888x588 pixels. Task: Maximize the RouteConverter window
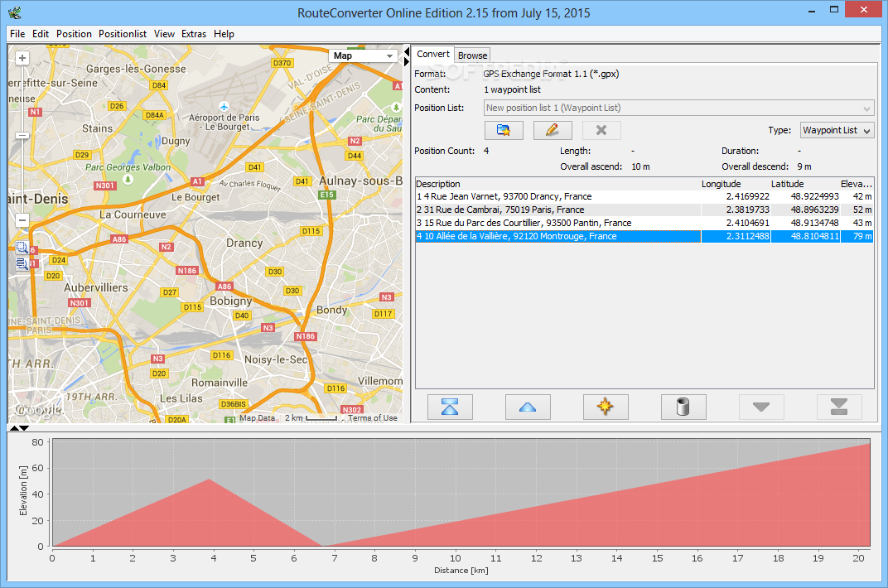tap(833, 10)
